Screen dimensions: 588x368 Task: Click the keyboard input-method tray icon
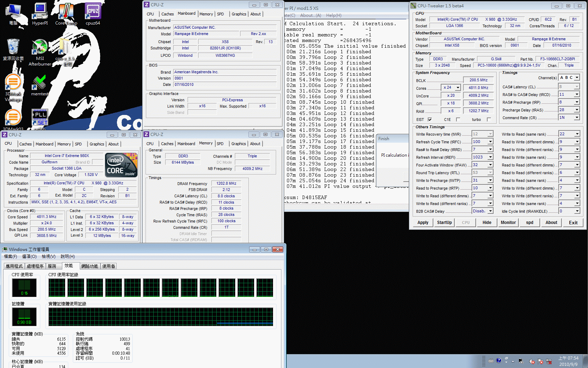pos(491,361)
